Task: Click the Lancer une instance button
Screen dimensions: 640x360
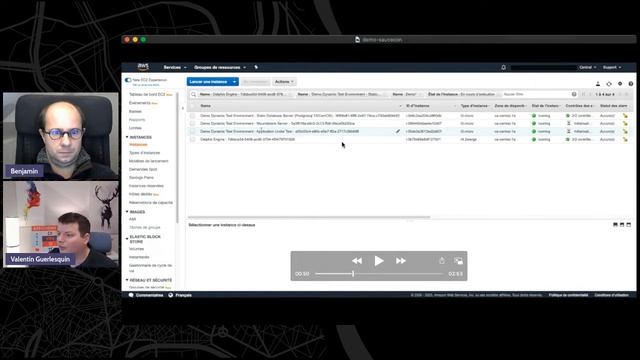Action: click(209, 82)
